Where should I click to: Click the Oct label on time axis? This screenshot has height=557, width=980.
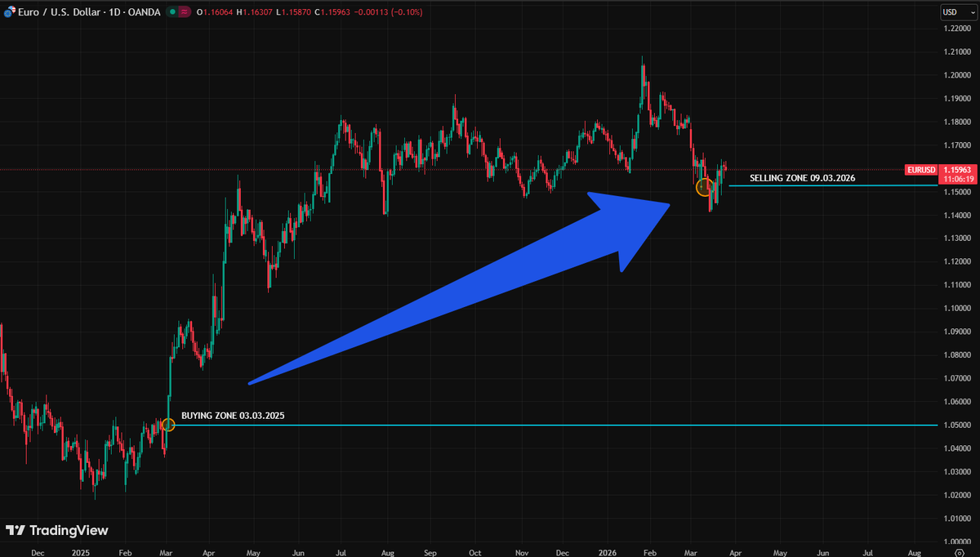pyautogui.click(x=474, y=552)
